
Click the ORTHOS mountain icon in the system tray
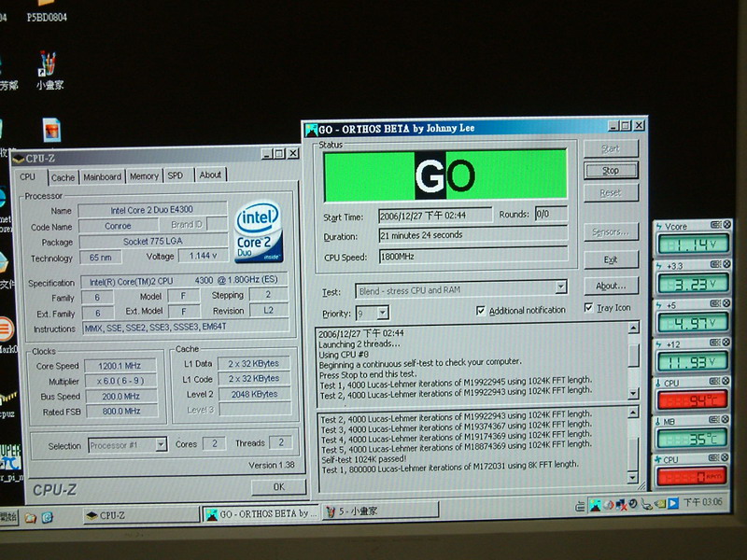pos(595,504)
